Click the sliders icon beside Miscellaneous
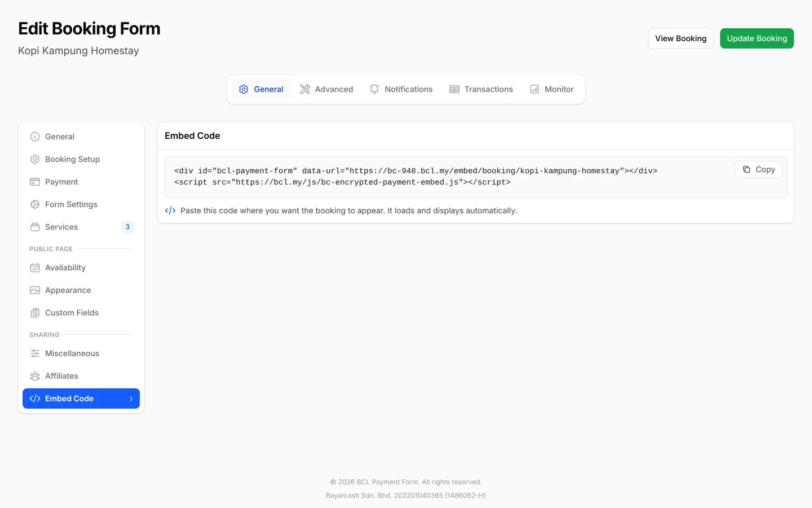The height and width of the screenshot is (508, 812). (x=35, y=353)
